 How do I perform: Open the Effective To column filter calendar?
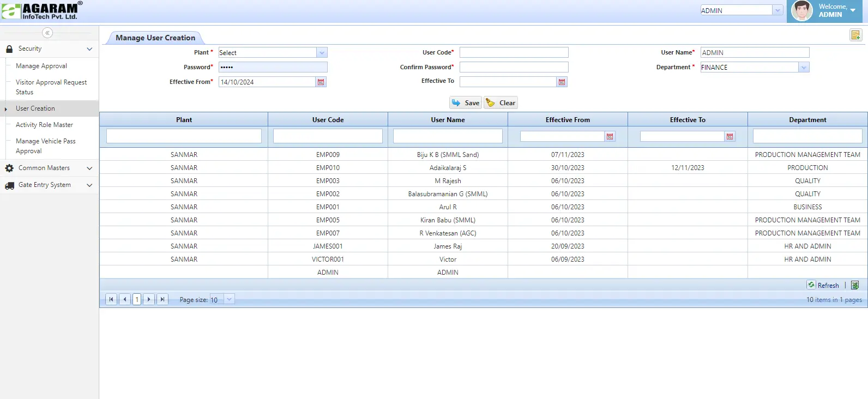tap(730, 136)
